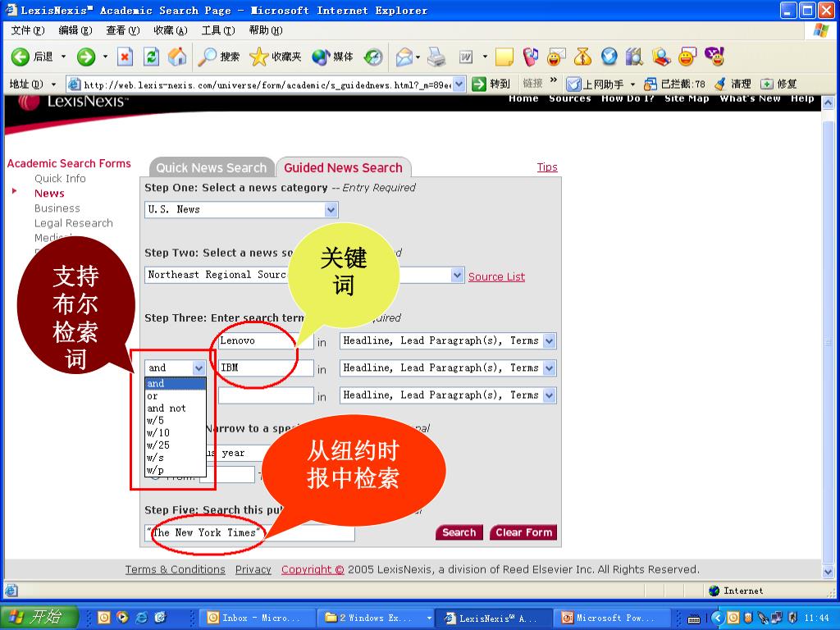Click the publication field with New York Times
Viewport: 840px width, 630px height.
click(x=249, y=533)
